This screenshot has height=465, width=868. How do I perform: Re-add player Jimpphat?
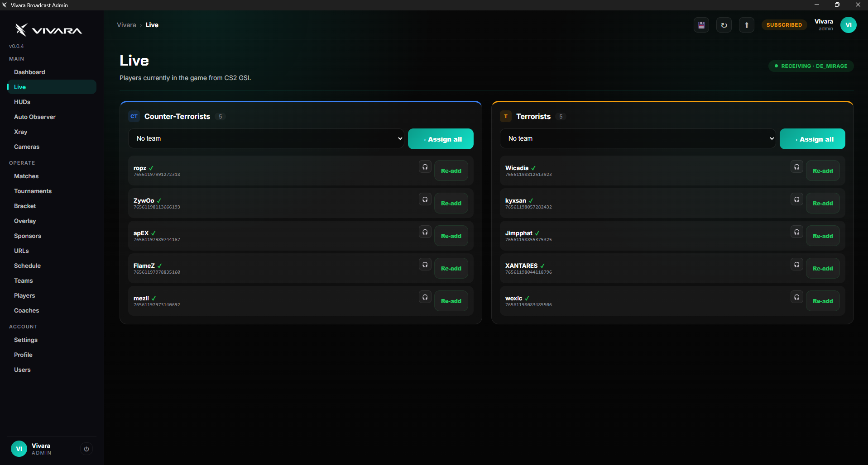click(x=823, y=236)
